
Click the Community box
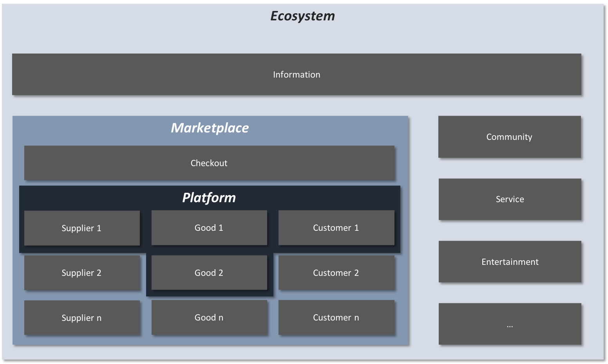click(x=509, y=137)
